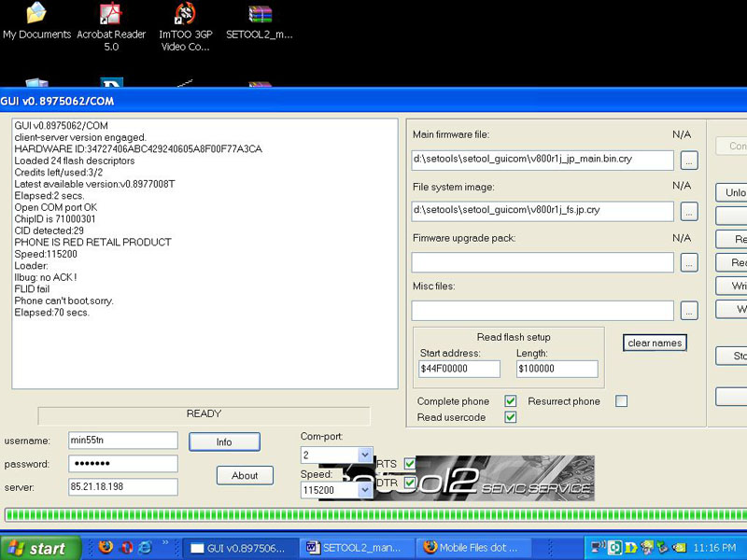
Task: Open the Speed dropdown list
Action: (x=364, y=490)
